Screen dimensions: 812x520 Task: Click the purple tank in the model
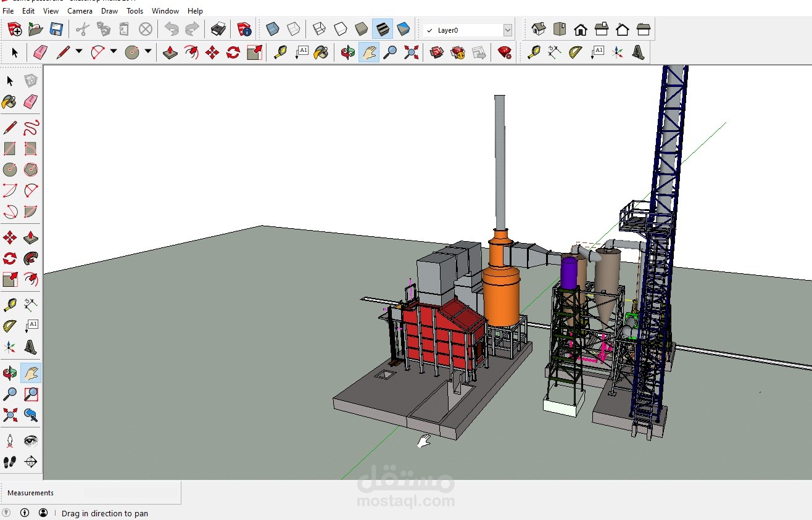[x=569, y=273]
